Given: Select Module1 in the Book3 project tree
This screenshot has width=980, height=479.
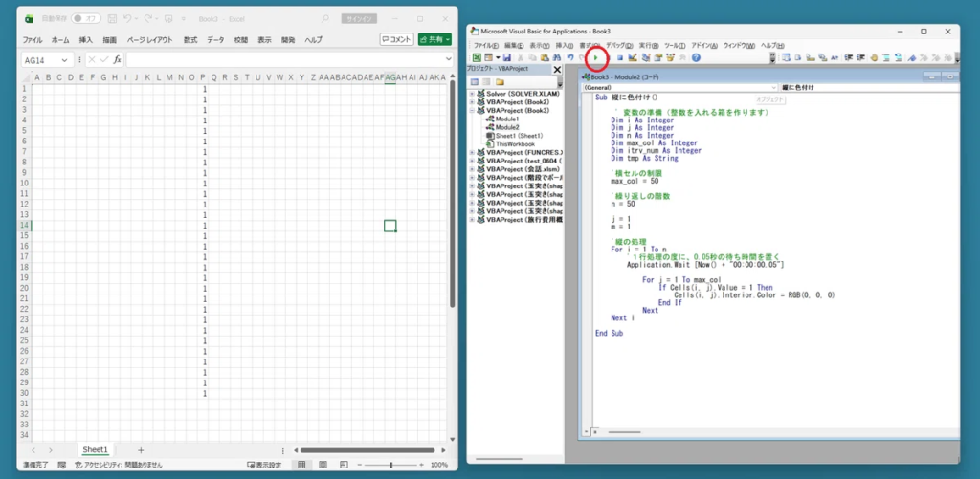Looking at the screenshot, I should point(506,119).
